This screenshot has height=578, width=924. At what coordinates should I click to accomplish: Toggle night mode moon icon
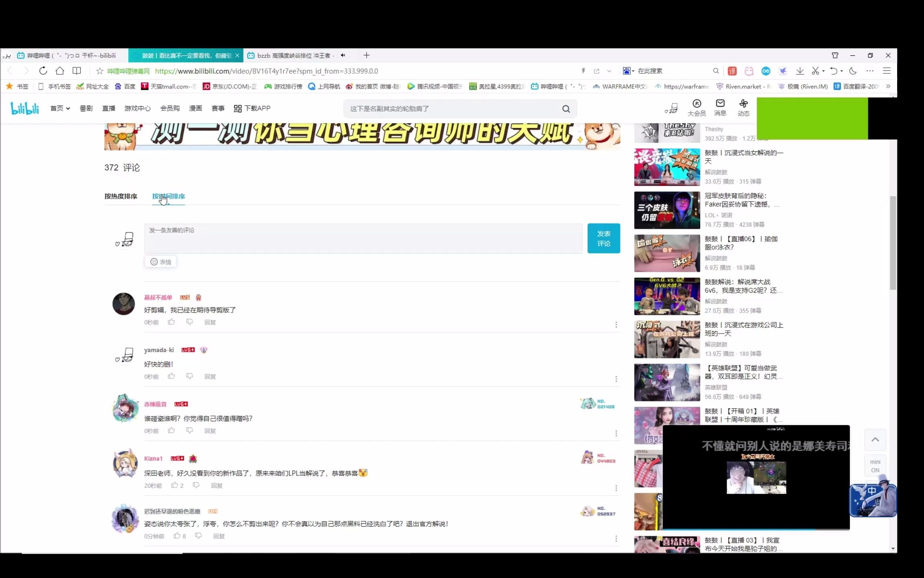(x=853, y=71)
